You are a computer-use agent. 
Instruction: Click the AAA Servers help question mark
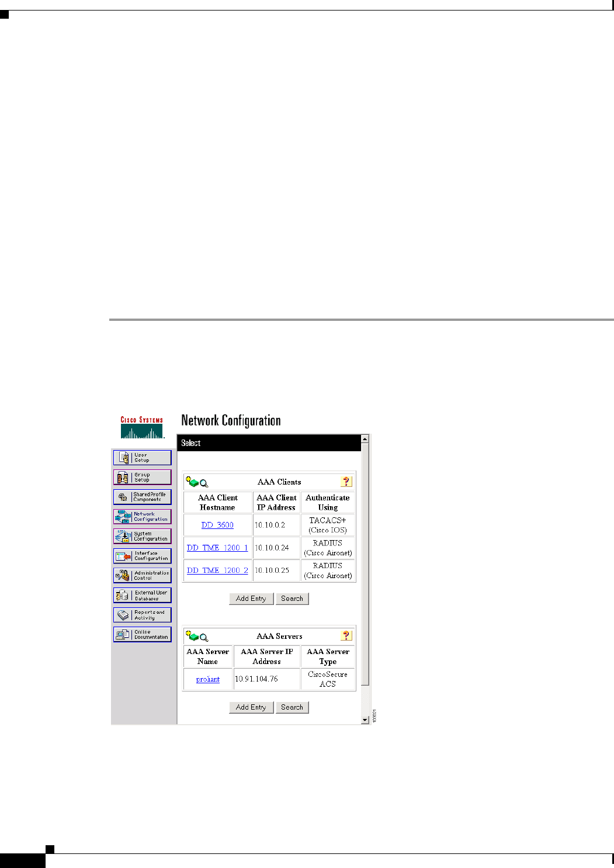(346, 636)
